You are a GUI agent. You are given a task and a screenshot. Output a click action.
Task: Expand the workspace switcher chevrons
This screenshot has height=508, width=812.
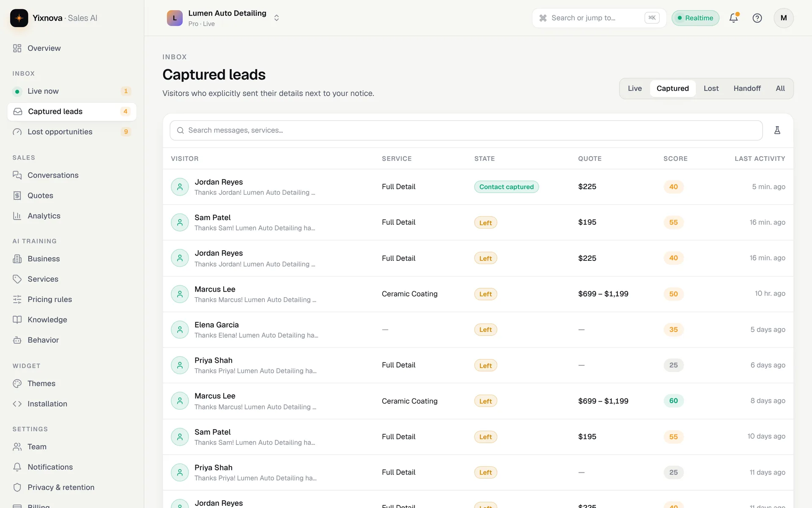277,18
